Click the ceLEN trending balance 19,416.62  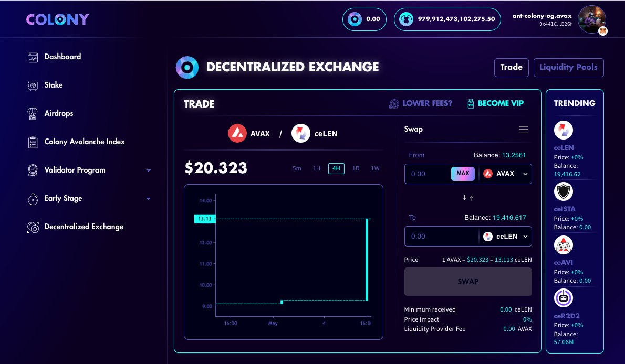click(567, 174)
